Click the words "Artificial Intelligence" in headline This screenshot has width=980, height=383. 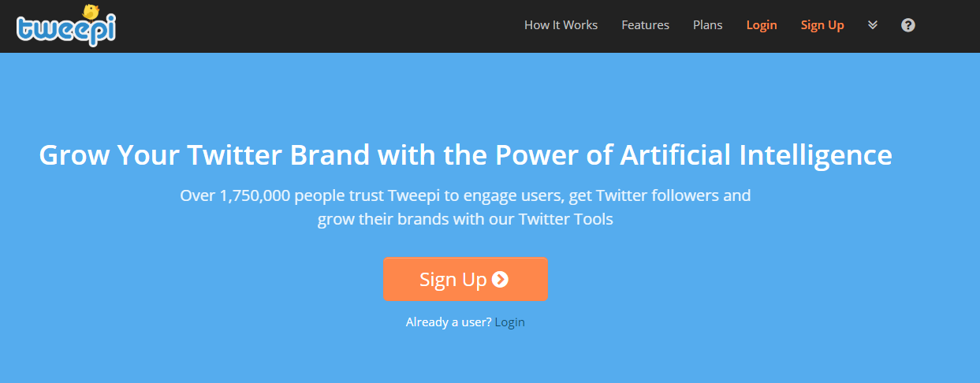point(755,155)
